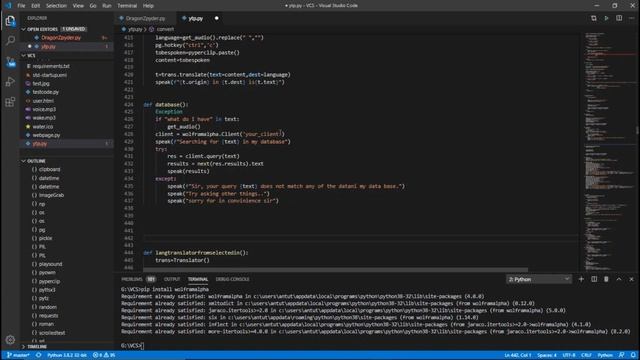Click the VS Code logo in title bar
This screenshot has width=640, height=360.
click(8, 6)
